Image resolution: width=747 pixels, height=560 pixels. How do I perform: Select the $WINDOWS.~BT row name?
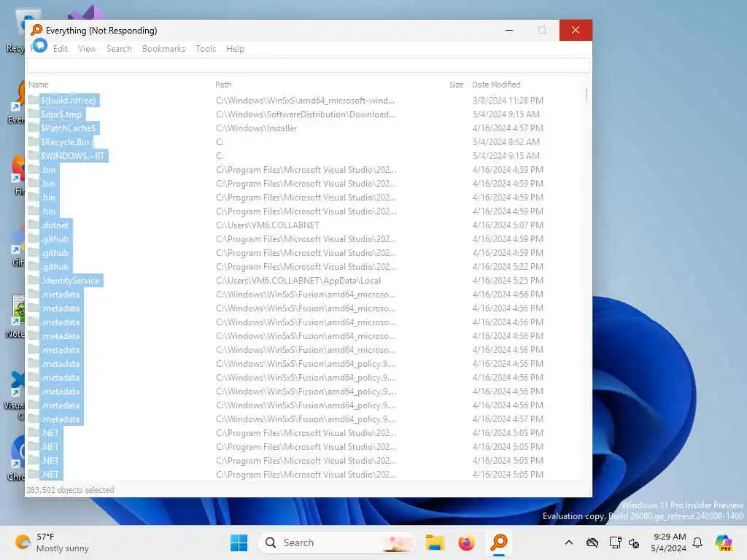click(73, 156)
